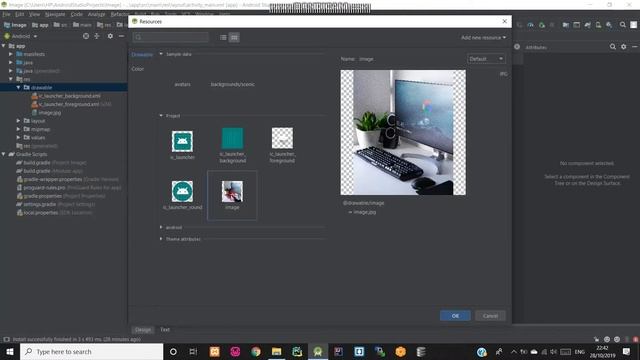The height and width of the screenshot is (360, 640).
Task: Collapse the drawable folder
Action: (18, 87)
